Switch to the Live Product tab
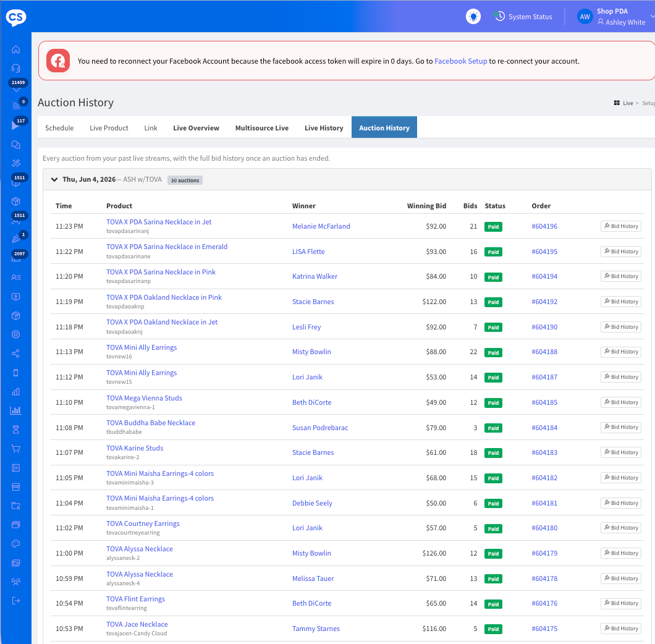The height and width of the screenshot is (644, 655). click(x=109, y=128)
